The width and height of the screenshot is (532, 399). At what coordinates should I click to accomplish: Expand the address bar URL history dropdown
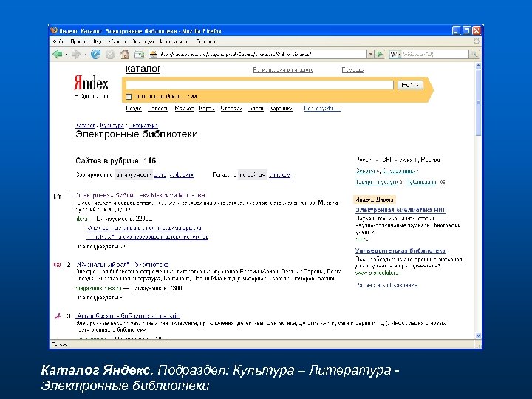click(x=370, y=54)
